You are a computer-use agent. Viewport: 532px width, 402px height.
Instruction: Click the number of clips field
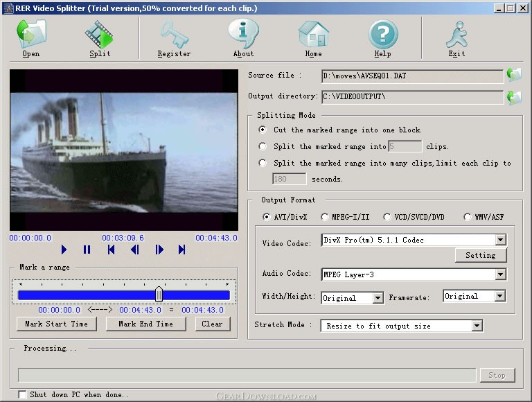405,146
